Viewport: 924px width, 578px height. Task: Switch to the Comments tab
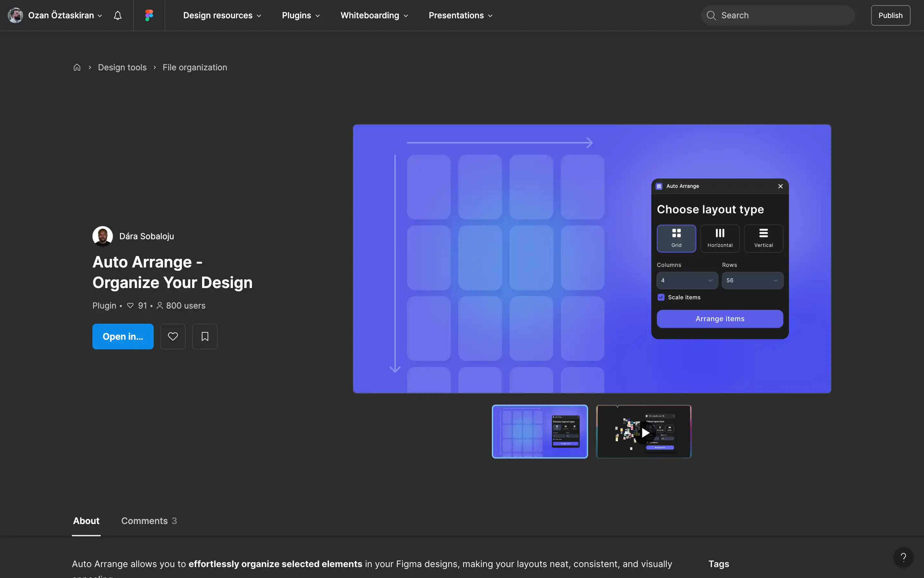pos(149,521)
